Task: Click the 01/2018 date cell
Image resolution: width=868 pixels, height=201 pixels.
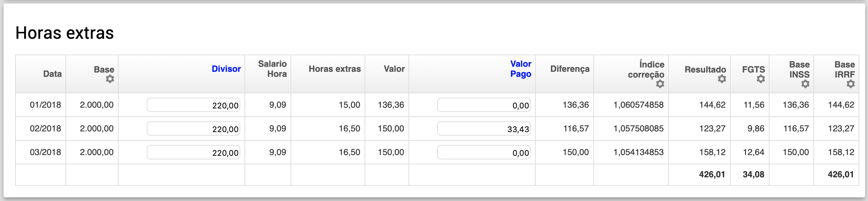Action: click(45, 105)
